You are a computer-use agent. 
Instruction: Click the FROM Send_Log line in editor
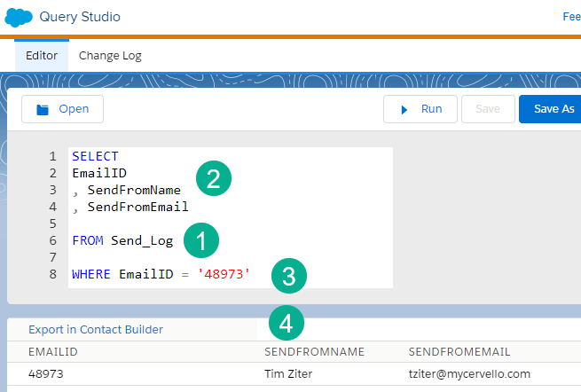coord(122,240)
